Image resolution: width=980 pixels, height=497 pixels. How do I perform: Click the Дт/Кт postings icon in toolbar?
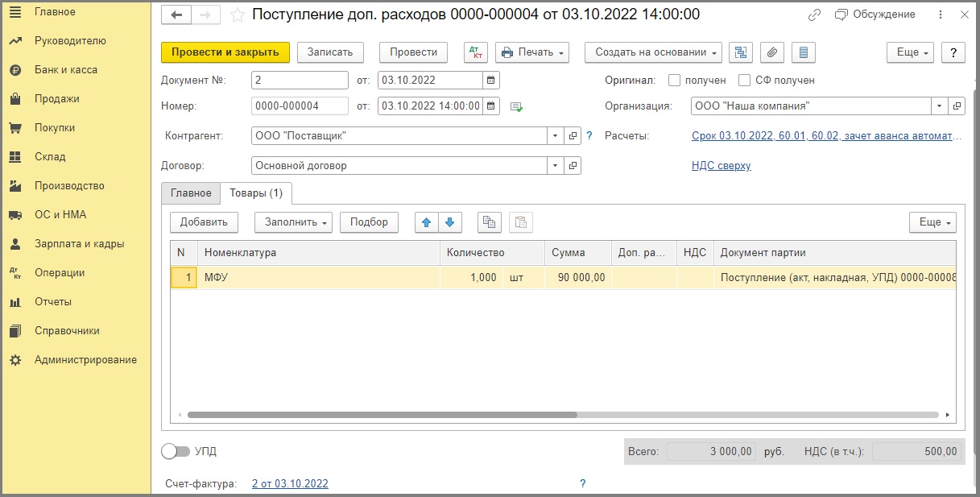pos(476,52)
